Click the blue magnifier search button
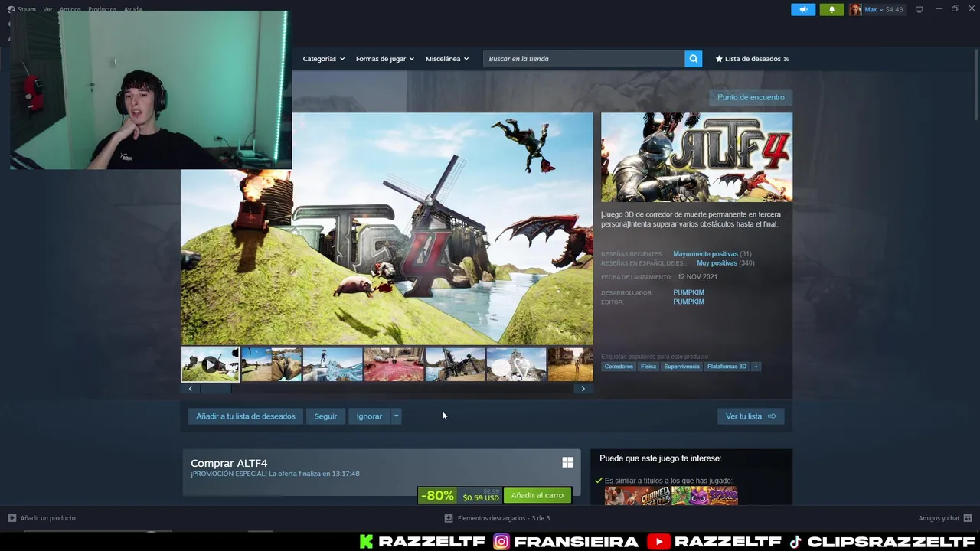 coord(693,59)
